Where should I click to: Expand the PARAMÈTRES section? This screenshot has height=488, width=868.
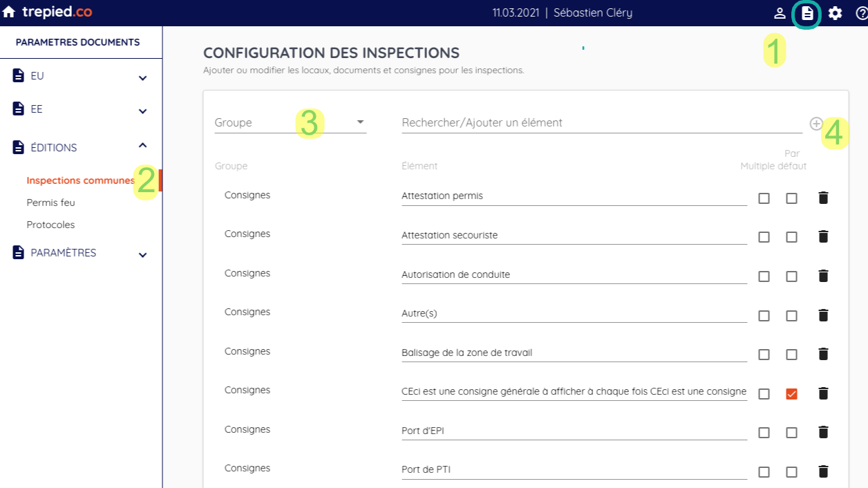click(142, 254)
